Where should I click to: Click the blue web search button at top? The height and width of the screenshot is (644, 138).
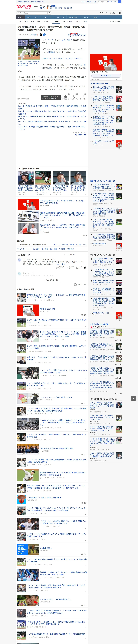120,2
